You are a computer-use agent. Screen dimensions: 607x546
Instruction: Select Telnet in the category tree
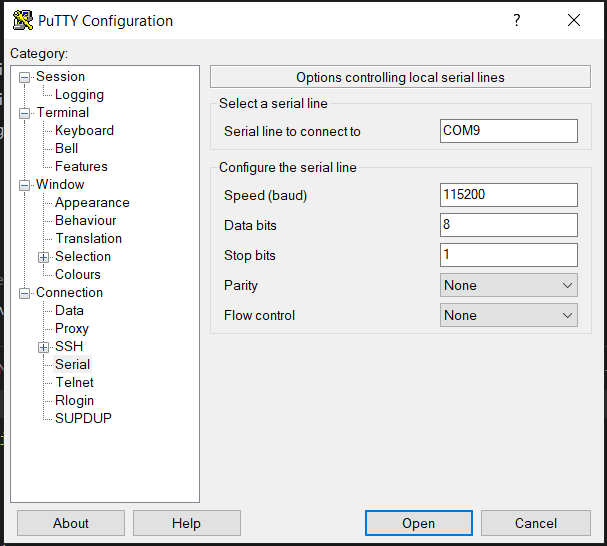click(74, 383)
